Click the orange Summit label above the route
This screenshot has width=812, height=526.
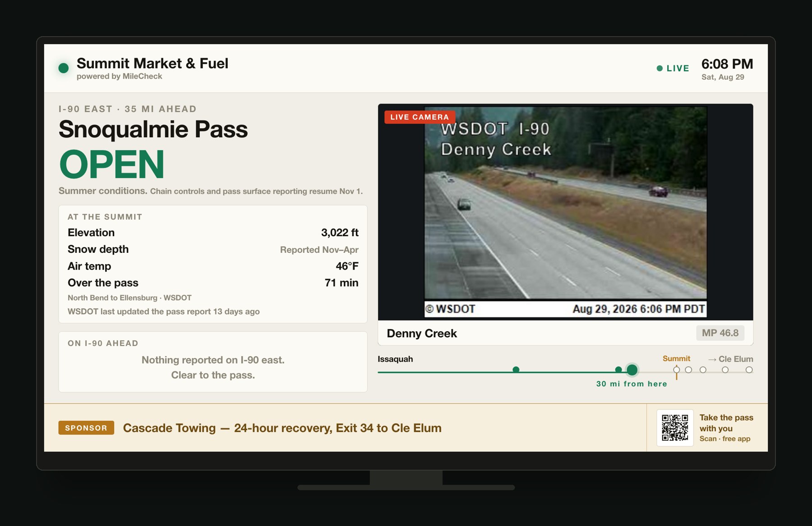[x=676, y=358]
